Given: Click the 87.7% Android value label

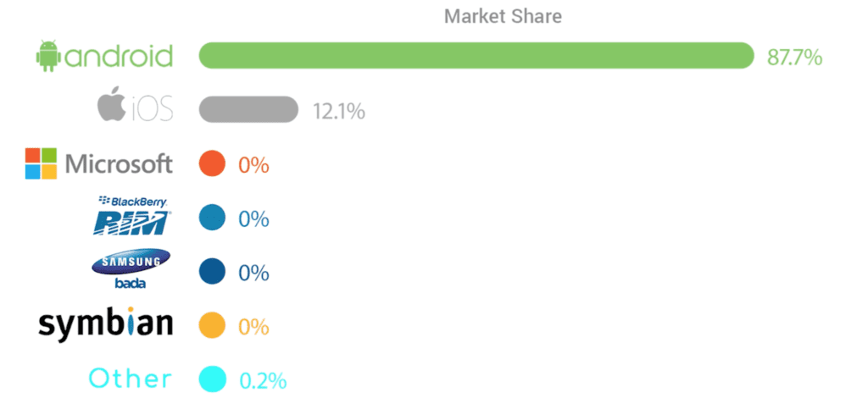Looking at the screenshot, I should pyautogui.click(x=794, y=57).
